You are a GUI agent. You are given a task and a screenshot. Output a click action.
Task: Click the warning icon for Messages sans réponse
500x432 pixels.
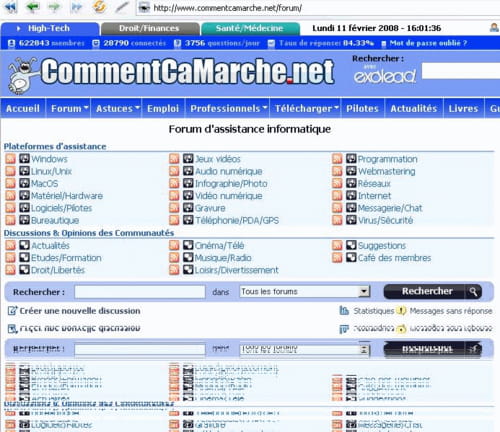401,311
